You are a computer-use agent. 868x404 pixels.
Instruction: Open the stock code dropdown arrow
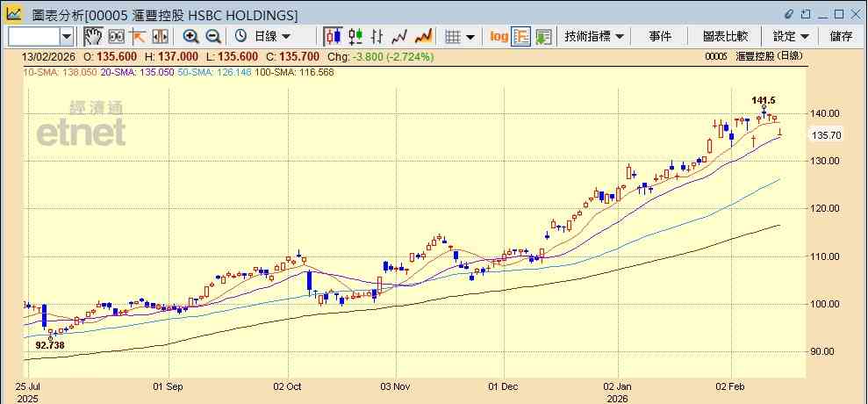[x=67, y=37]
